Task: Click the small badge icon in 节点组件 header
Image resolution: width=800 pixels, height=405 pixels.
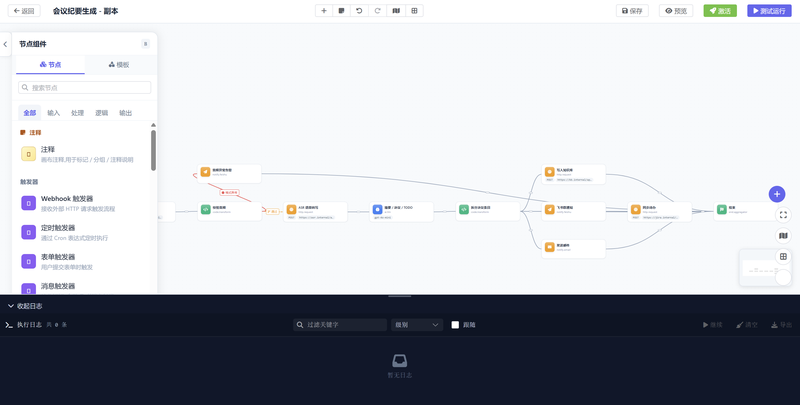Action: pyautogui.click(x=145, y=44)
